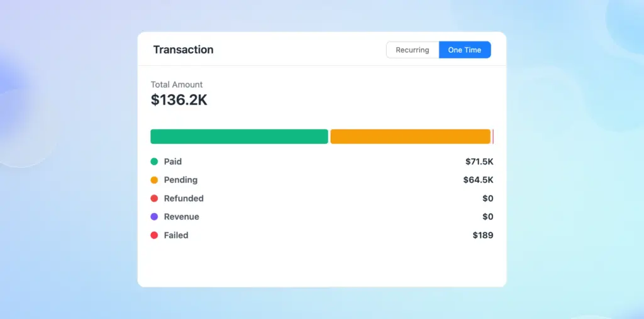The height and width of the screenshot is (319, 644).
Task: Click the $136.2K total value
Action: tap(179, 100)
